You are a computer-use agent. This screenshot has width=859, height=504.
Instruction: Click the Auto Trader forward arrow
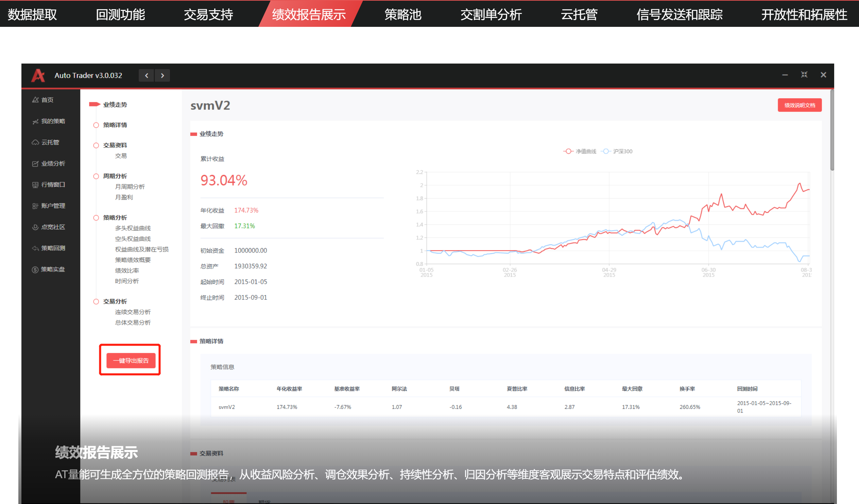click(x=162, y=75)
